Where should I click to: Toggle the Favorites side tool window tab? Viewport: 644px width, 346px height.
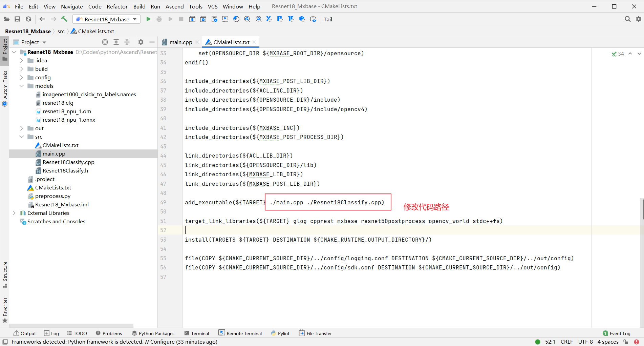coord(5,310)
